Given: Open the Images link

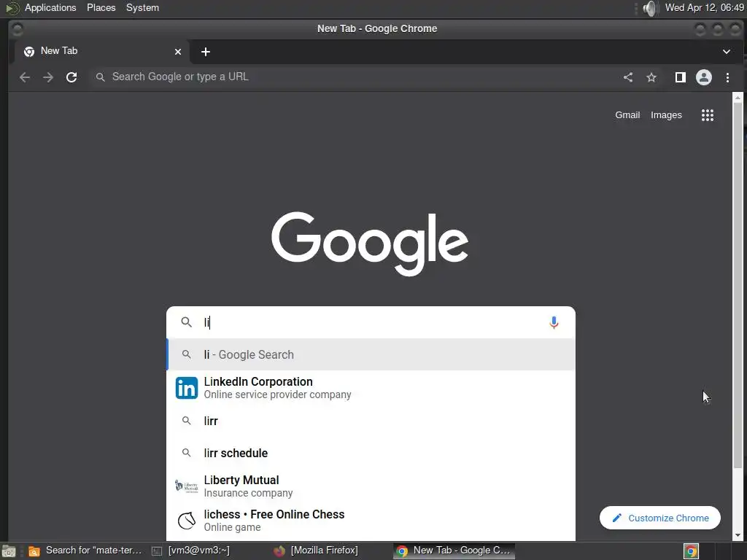Looking at the screenshot, I should point(666,114).
